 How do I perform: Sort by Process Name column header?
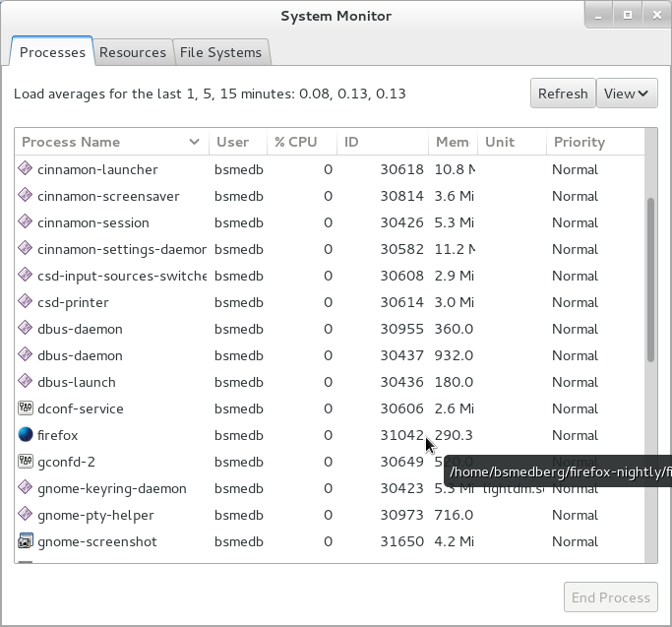(x=111, y=142)
